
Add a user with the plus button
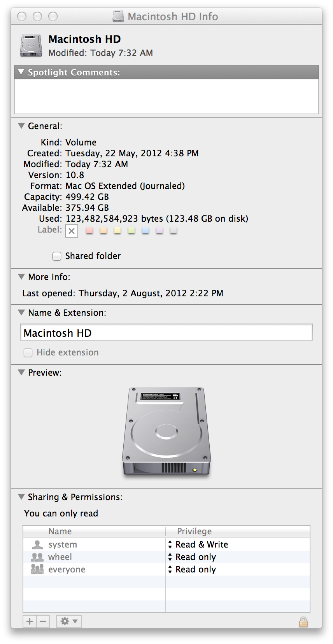click(x=30, y=621)
